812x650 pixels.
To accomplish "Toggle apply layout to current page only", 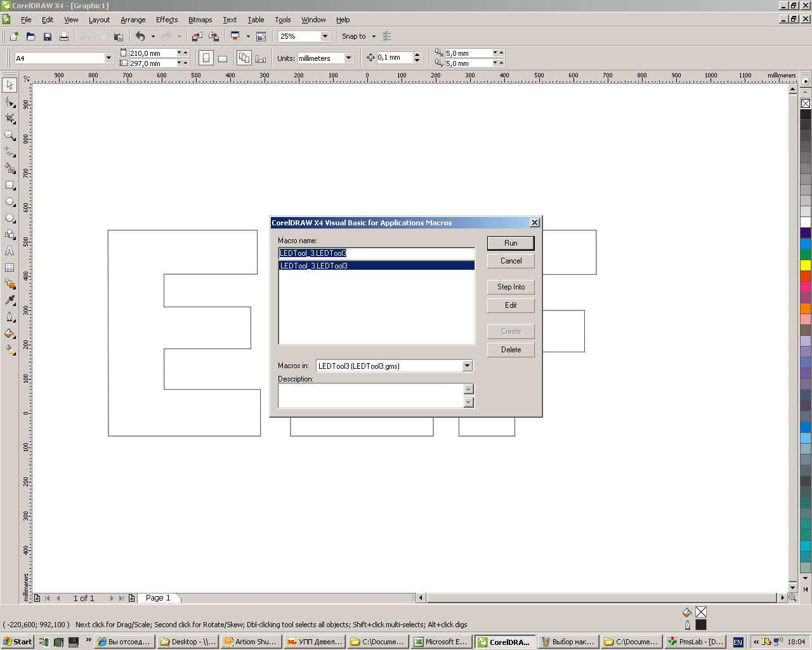I will tap(261, 58).
